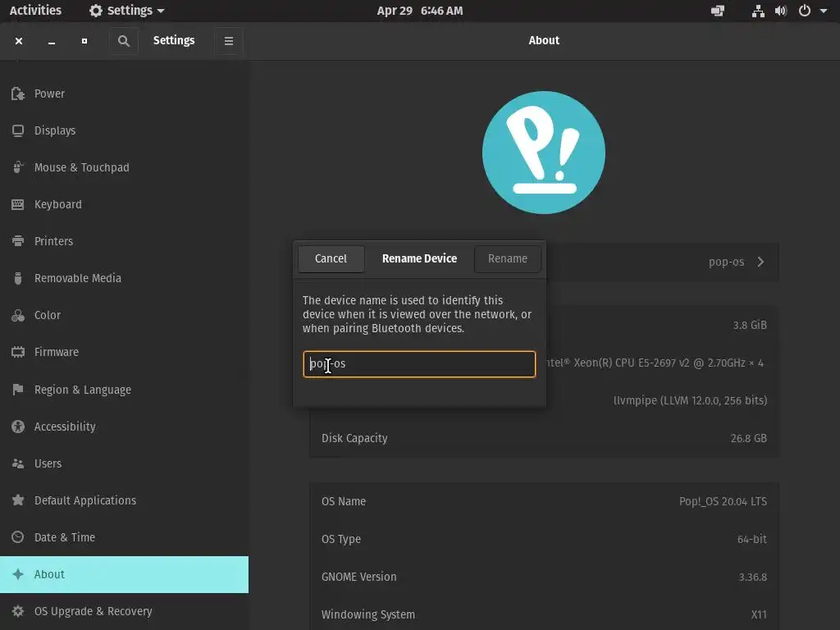Click the OS Type label
Screen dimensions: 840x630
click(x=340, y=539)
